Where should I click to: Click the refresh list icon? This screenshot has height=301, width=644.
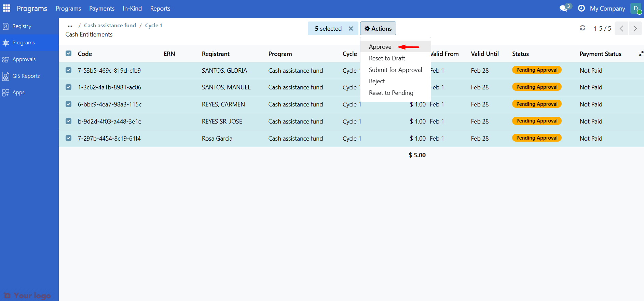pos(583,28)
